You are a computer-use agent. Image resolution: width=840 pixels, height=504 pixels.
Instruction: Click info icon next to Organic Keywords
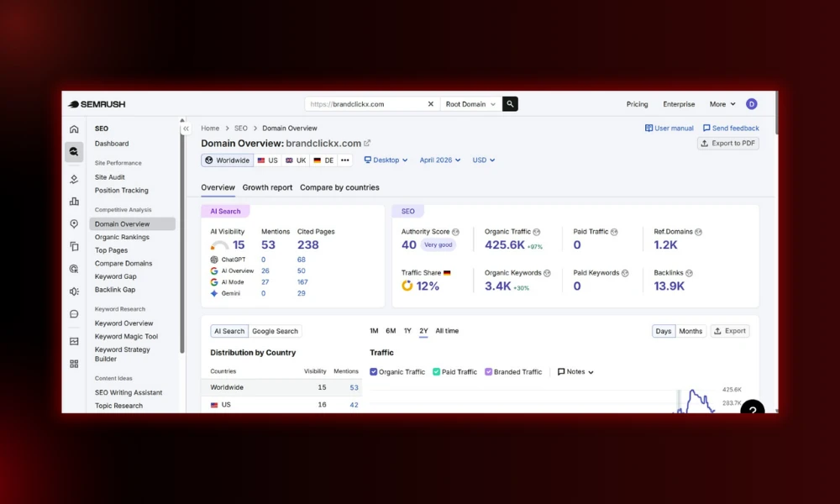[x=547, y=273]
